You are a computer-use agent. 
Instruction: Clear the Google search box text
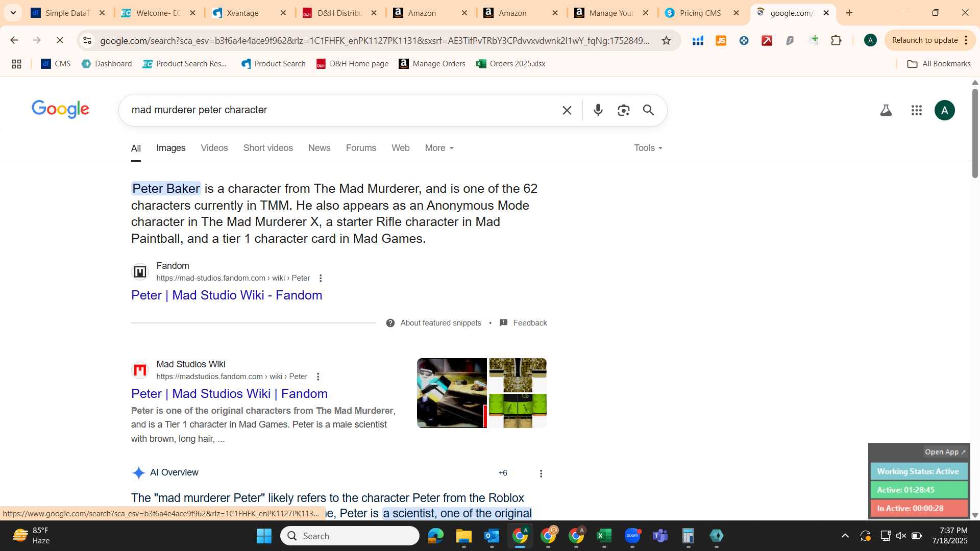[567, 110]
